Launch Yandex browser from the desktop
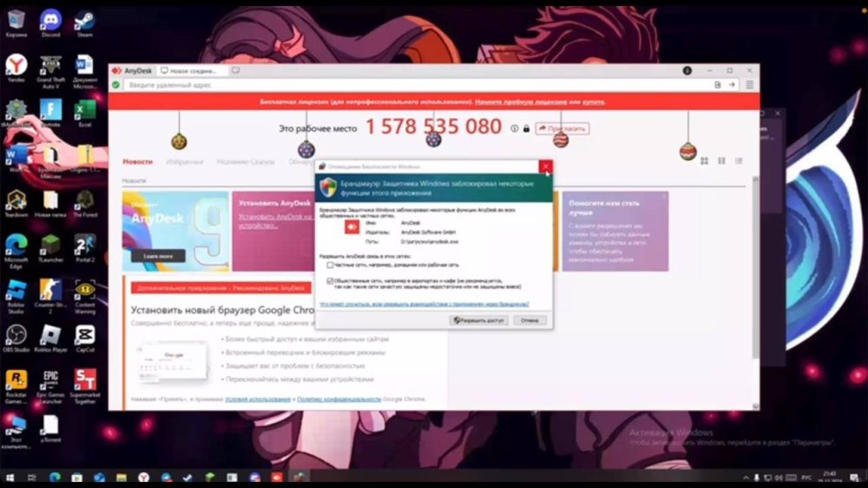 point(16,68)
